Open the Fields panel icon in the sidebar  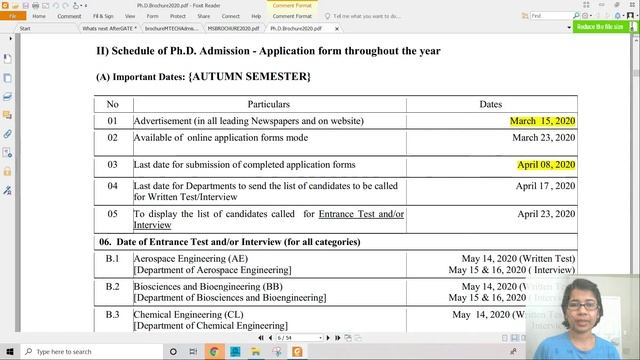(7, 153)
